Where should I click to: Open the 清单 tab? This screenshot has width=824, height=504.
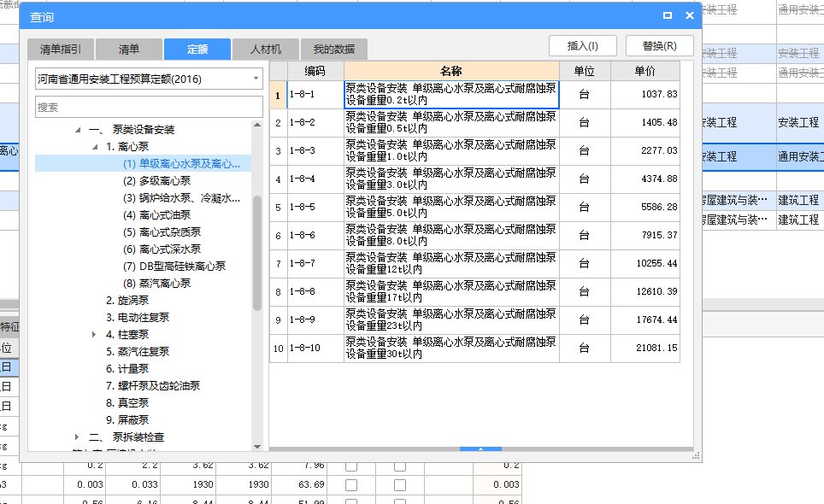(x=129, y=50)
